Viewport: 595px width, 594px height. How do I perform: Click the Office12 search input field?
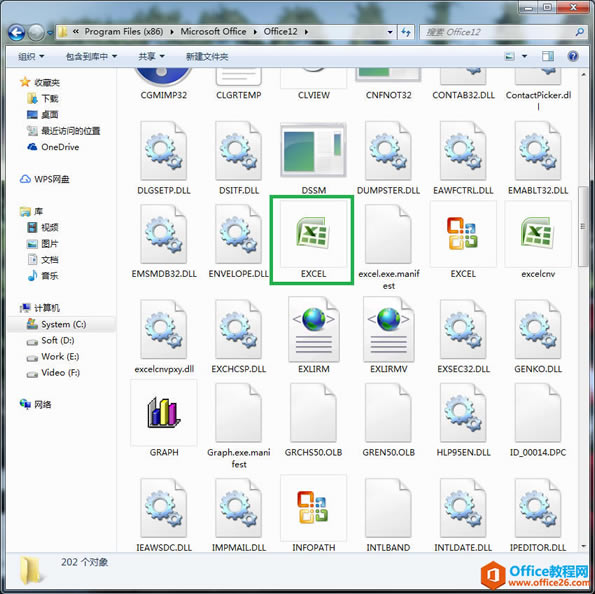click(x=499, y=32)
